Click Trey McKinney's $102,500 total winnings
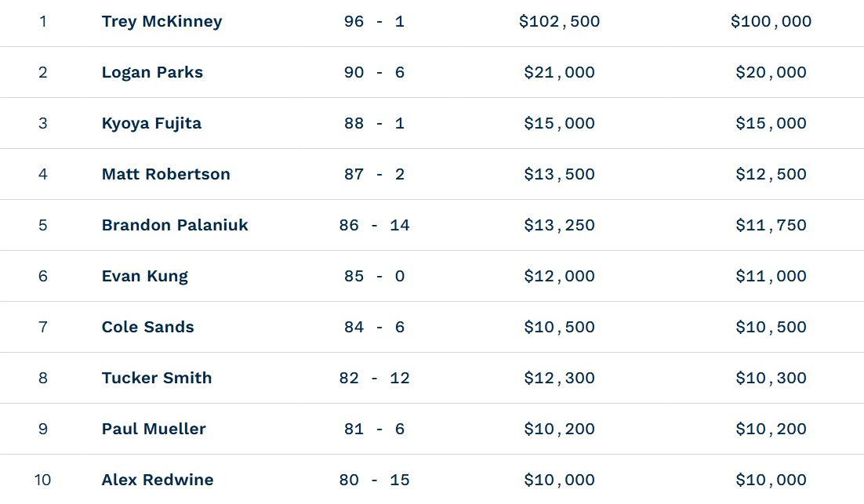Screen dimensions: 864x504 (559, 21)
